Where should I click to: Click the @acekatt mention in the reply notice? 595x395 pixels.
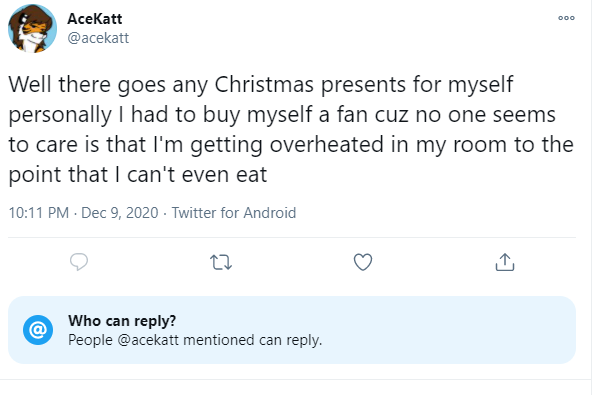[148, 340]
